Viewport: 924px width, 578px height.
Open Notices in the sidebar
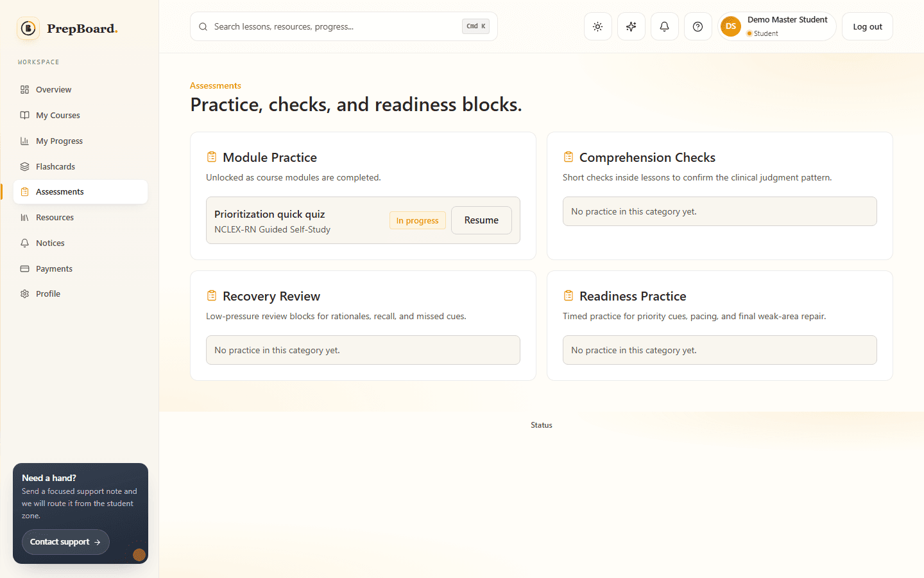pyautogui.click(x=80, y=243)
